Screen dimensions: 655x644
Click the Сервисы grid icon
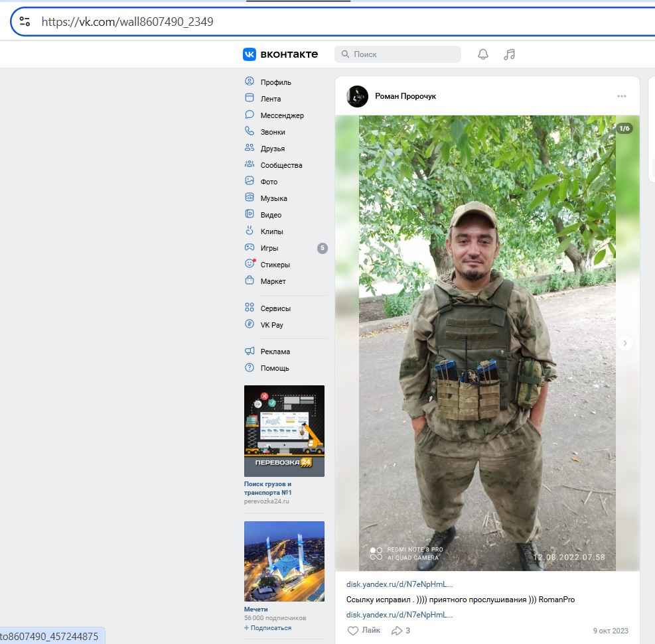(x=250, y=308)
